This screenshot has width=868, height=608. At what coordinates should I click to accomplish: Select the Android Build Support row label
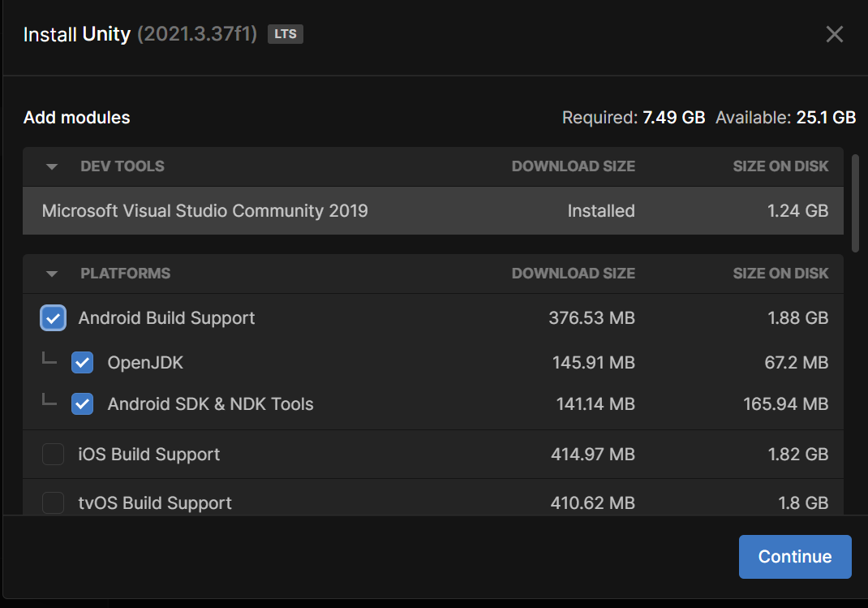165,318
